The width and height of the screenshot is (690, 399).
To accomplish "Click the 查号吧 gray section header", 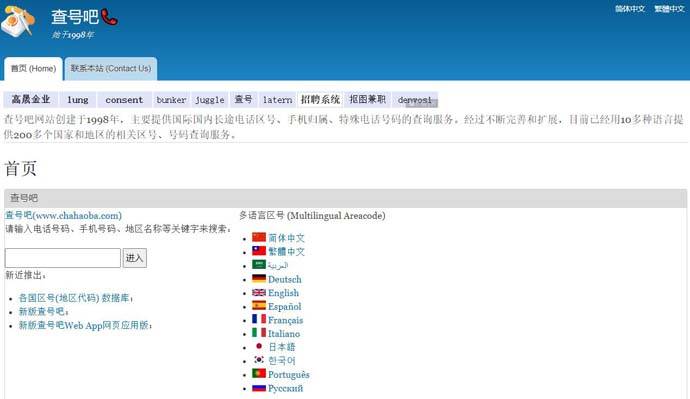I will (x=345, y=198).
